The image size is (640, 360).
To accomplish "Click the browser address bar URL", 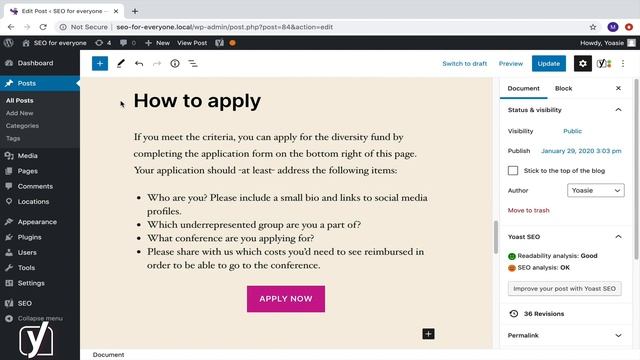I will coord(224,27).
